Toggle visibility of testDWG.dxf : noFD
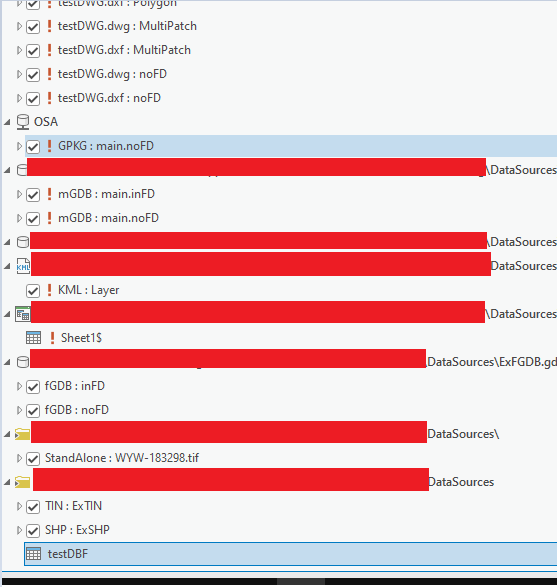557x587 pixels. click(x=33, y=98)
